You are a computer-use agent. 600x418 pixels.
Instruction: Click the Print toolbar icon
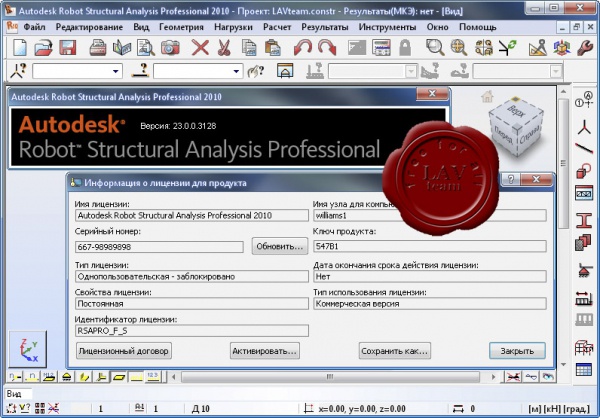pyautogui.click(x=97, y=48)
